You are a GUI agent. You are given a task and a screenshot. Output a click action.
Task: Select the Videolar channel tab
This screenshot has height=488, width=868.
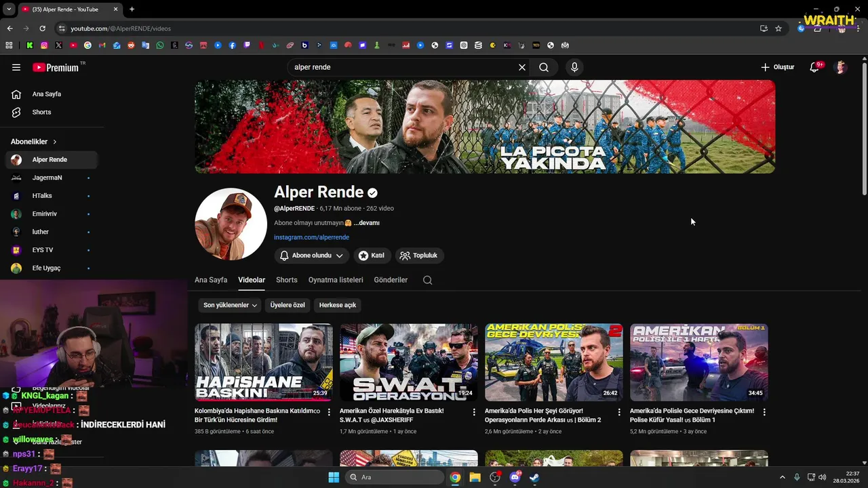[252, 280]
